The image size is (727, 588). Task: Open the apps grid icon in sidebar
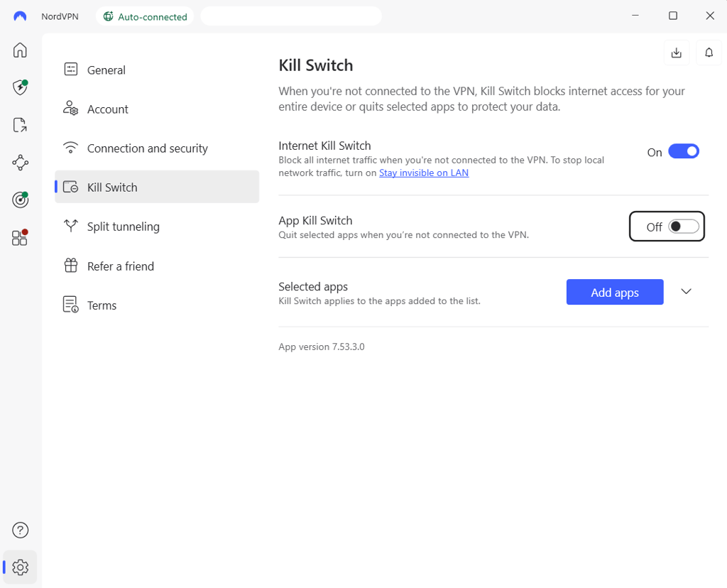[20, 237]
